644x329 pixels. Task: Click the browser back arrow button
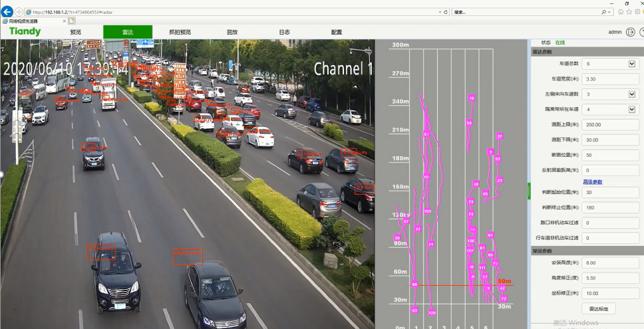(x=7, y=12)
